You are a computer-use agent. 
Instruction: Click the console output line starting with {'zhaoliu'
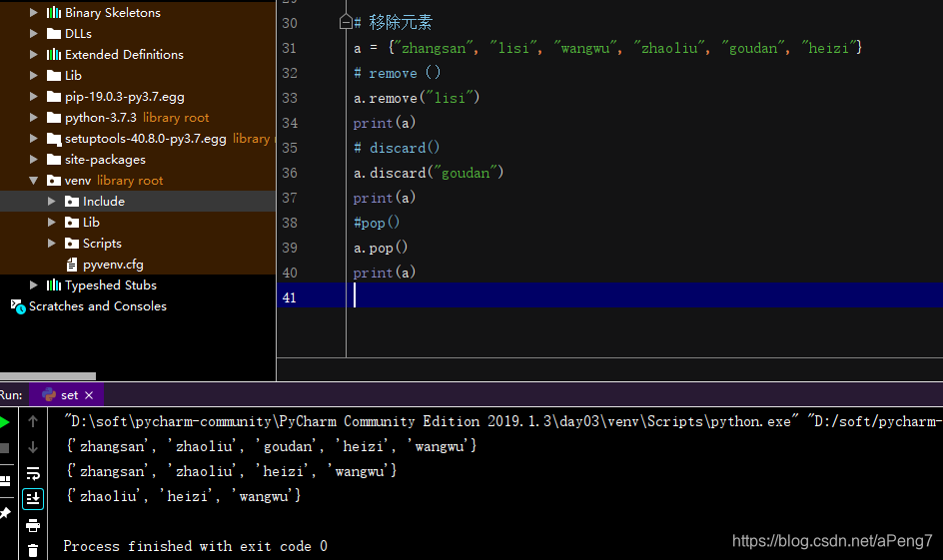point(184,496)
